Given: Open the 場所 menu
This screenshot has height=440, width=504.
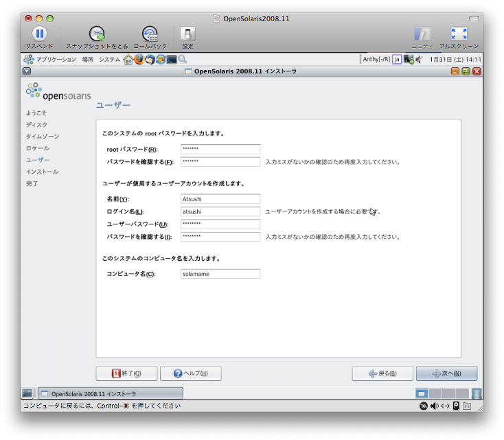Looking at the screenshot, I should click(88, 60).
